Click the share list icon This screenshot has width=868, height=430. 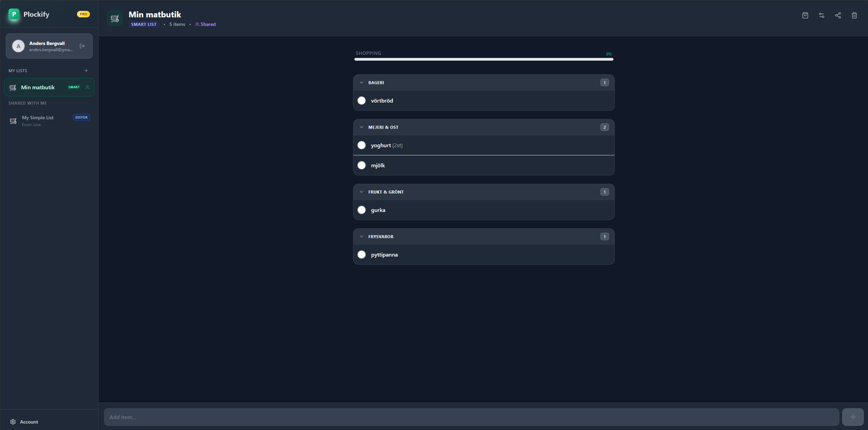tap(838, 15)
